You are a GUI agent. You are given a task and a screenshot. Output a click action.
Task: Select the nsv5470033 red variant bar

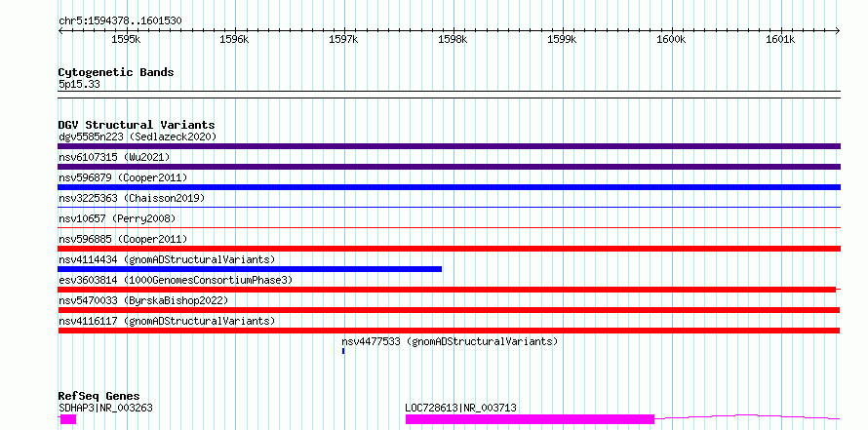tap(449, 310)
